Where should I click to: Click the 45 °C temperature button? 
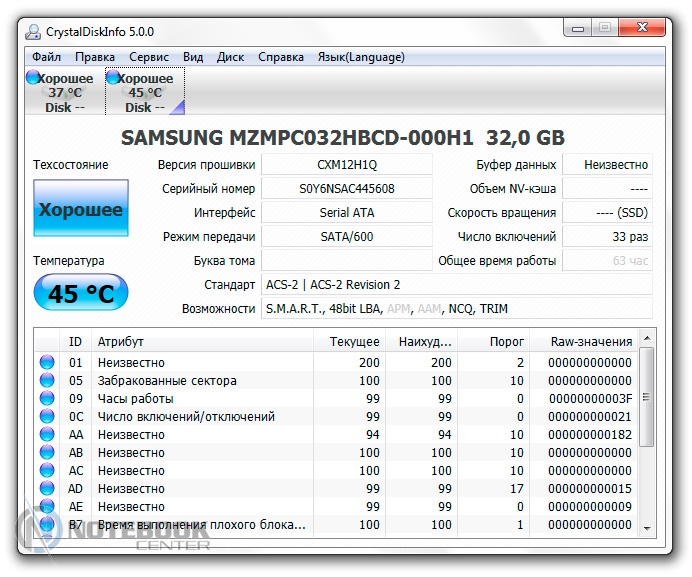coord(81,295)
